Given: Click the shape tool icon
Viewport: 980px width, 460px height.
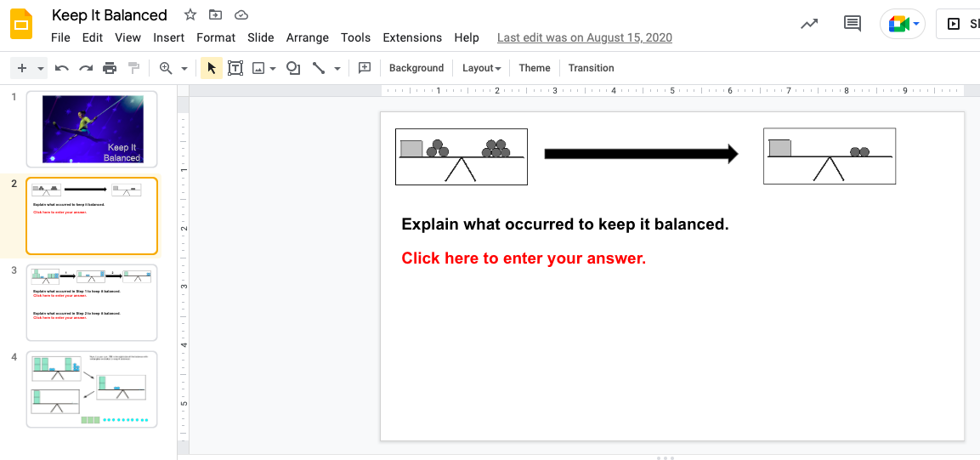Looking at the screenshot, I should pos(293,68).
